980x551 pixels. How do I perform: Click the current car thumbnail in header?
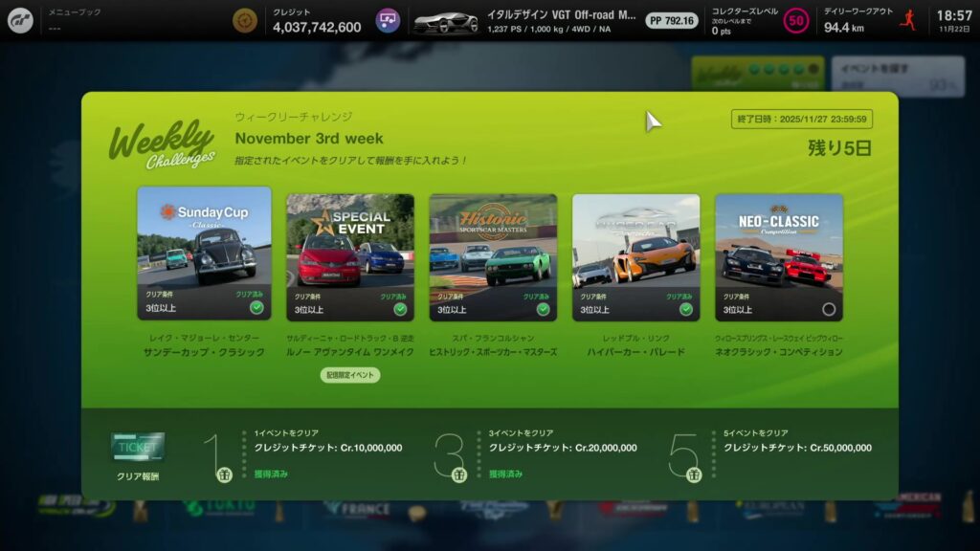click(446, 22)
